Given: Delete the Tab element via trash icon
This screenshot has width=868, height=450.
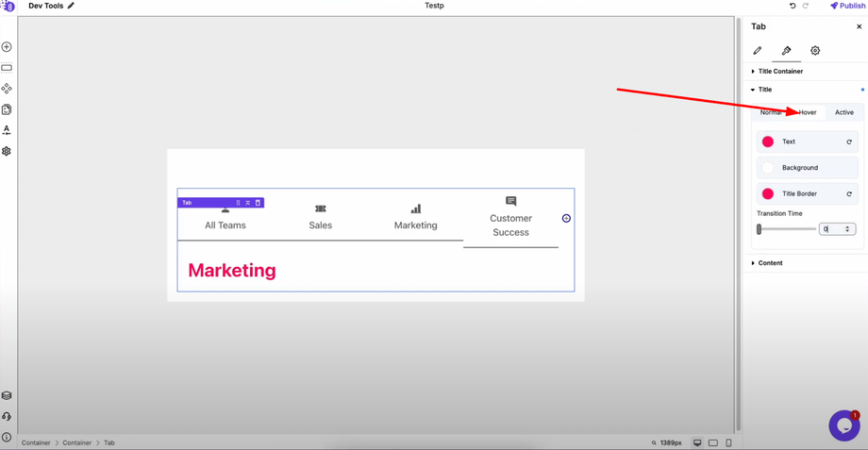Looking at the screenshot, I should pos(258,203).
